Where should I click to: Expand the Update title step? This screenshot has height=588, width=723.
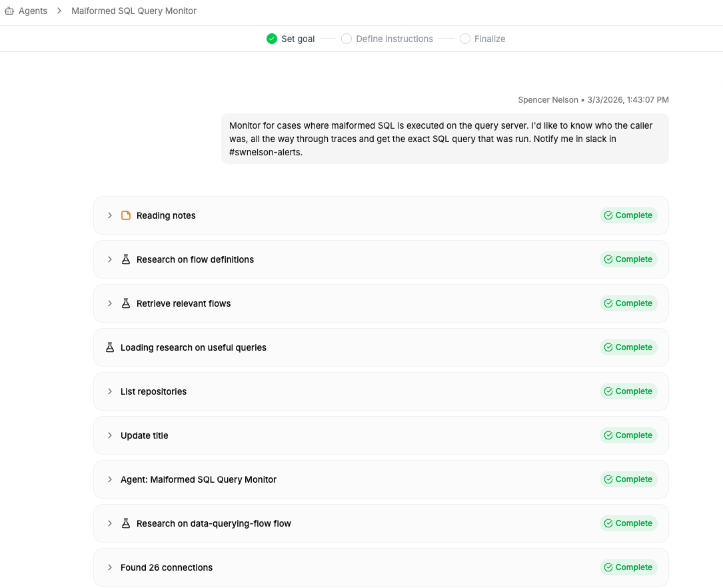[x=110, y=435]
